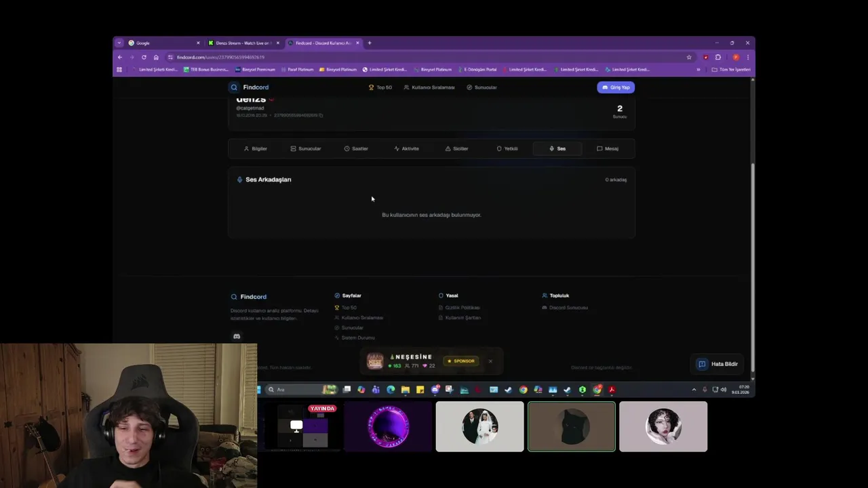Open Kullanım Şartları footer link
Screen dimensions: 868x488
[460, 318]
